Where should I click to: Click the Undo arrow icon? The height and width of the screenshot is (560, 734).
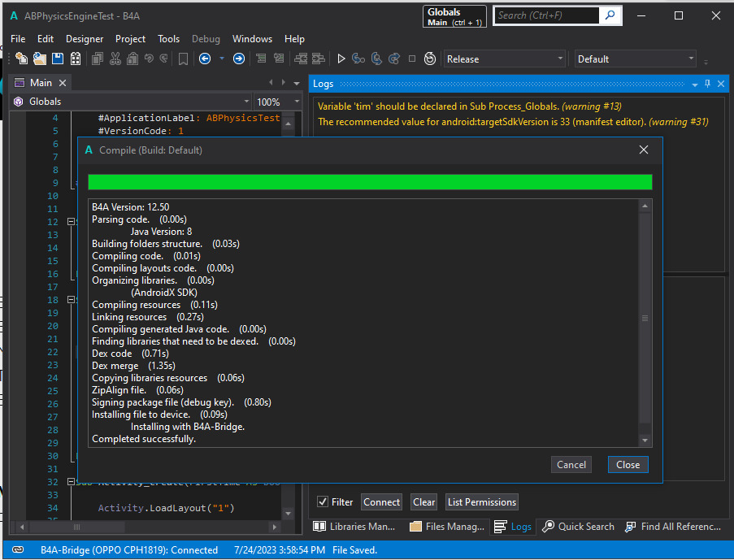[x=149, y=59]
